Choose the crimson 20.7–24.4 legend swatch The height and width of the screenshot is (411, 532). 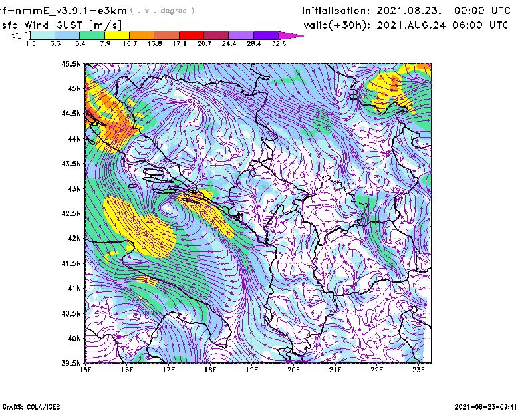[x=216, y=35]
